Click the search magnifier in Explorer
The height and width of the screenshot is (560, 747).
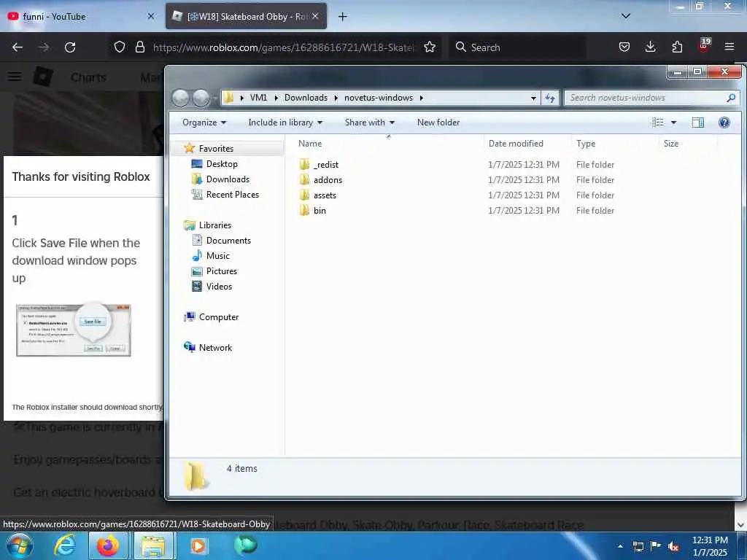pyautogui.click(x=731, y=98)
